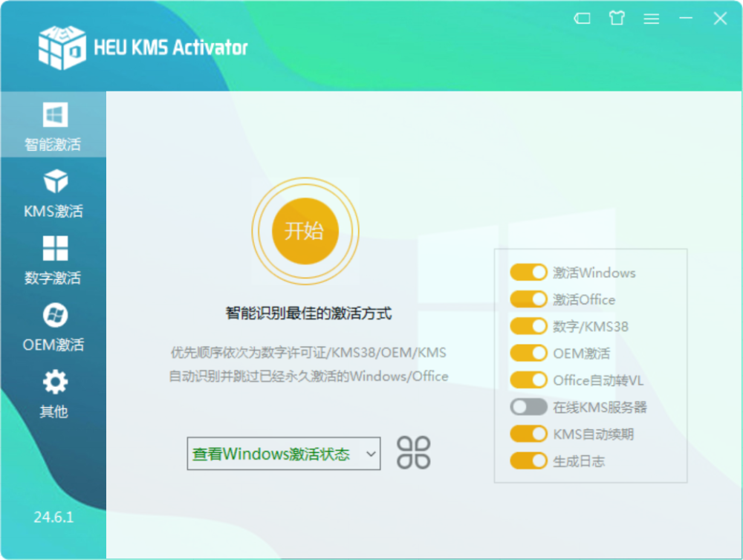Disable the 数字/KMS38 switch

pos(529,326)
